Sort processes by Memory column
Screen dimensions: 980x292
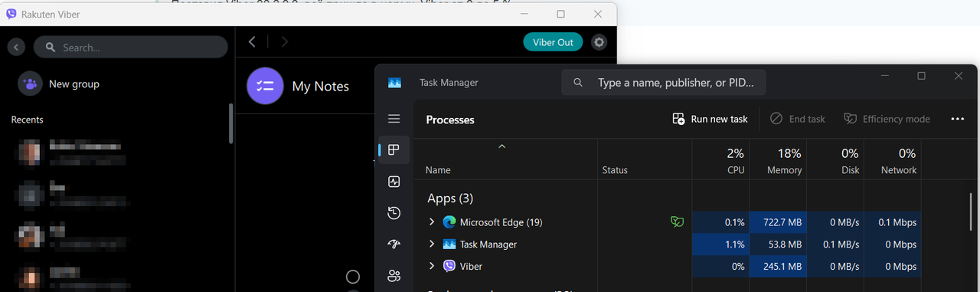[x=778, y=160]
